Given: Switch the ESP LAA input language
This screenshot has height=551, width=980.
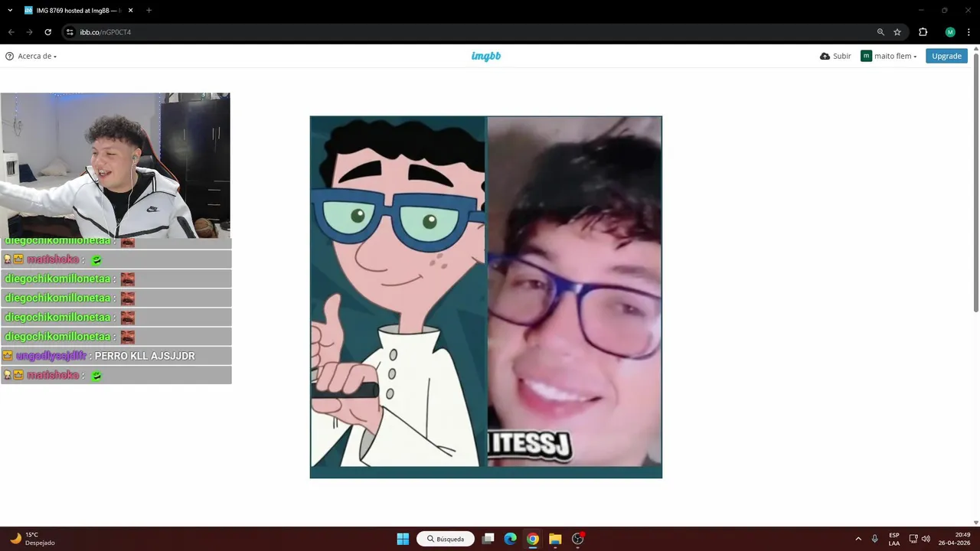Looking at the screenshot, I should [894, 539].
